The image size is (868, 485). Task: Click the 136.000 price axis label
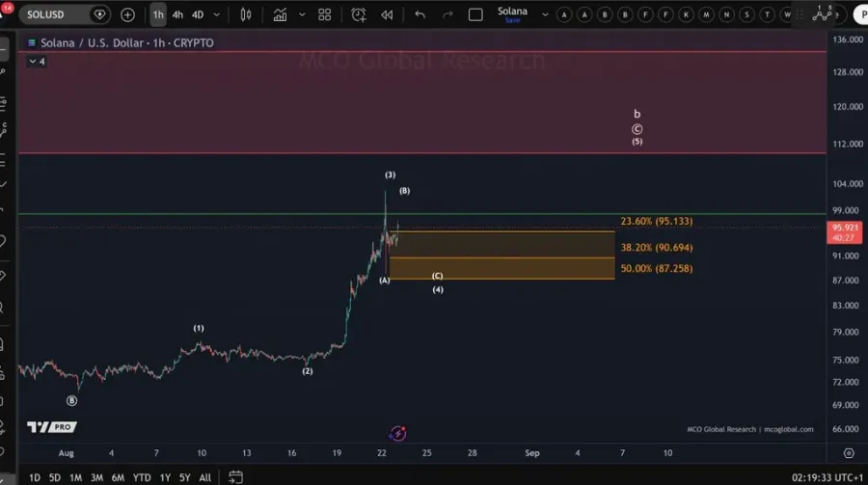[848, 40]
